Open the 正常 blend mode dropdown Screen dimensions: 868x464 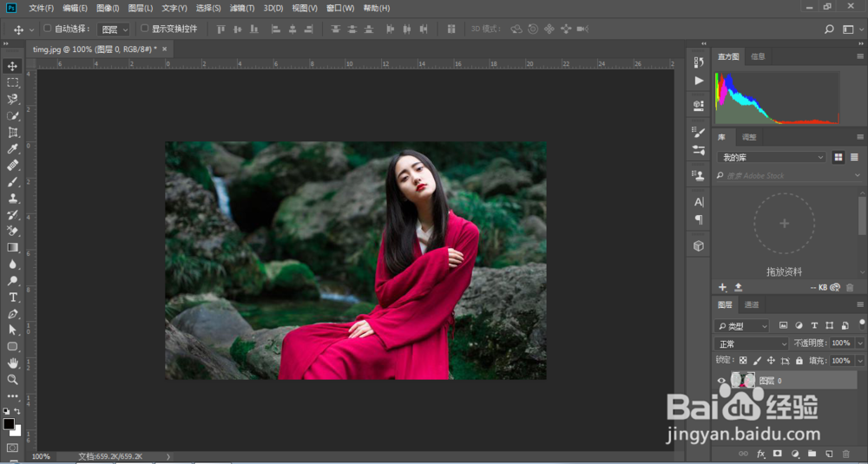751,343
